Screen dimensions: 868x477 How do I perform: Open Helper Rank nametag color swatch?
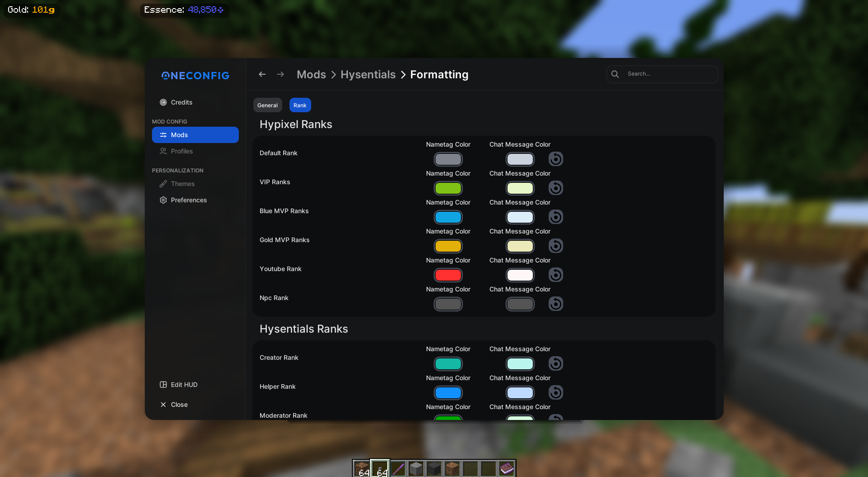pos(448,393)
